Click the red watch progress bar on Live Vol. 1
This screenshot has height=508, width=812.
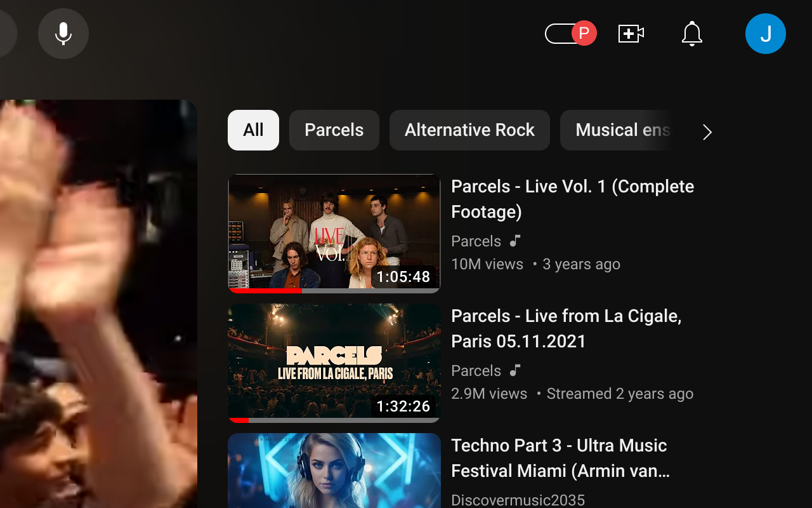266,290
